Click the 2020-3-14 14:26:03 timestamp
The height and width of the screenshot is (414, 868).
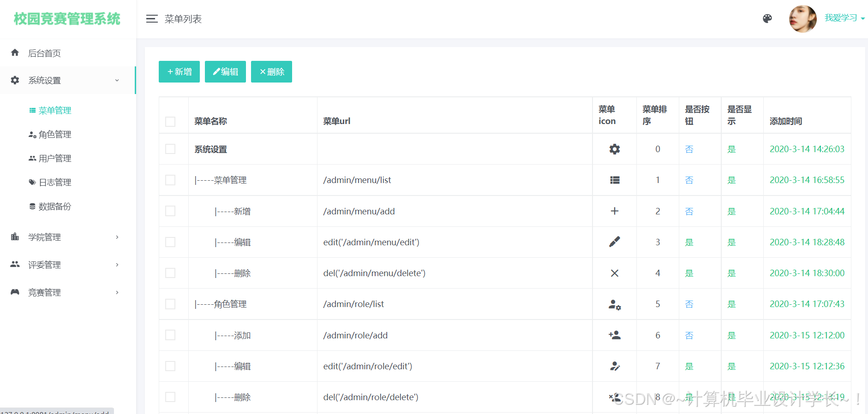[807, 149]
